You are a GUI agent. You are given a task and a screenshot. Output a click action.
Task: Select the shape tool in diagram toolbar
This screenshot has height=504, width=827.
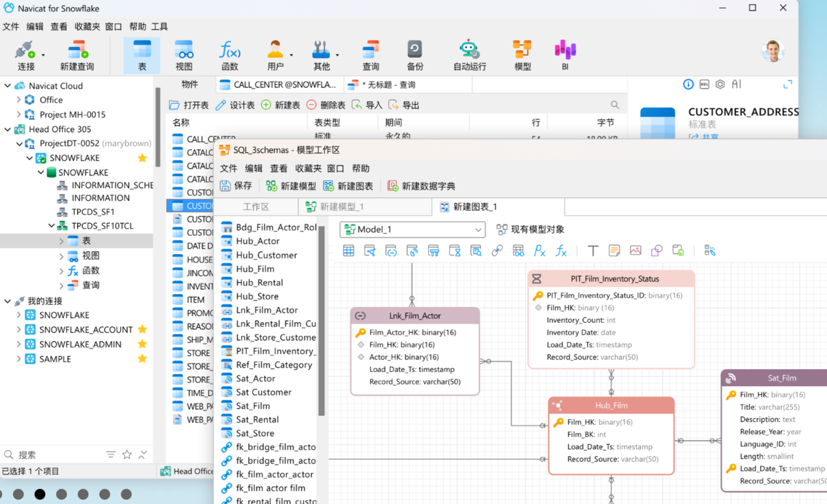click(657, 251)
